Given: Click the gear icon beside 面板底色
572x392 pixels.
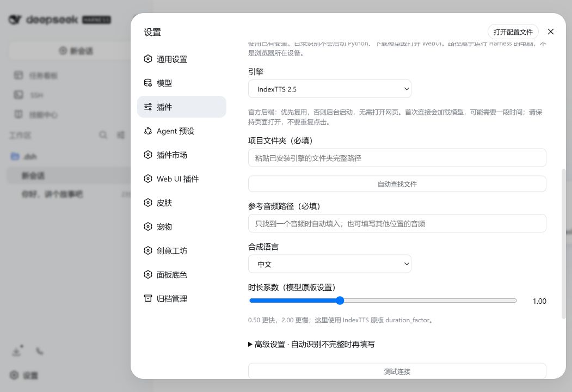Looking at the screenshot, I should click(147, 274).
